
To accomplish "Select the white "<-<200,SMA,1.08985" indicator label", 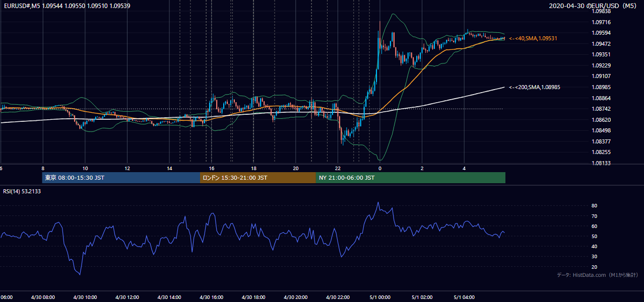I will [534, 87].
